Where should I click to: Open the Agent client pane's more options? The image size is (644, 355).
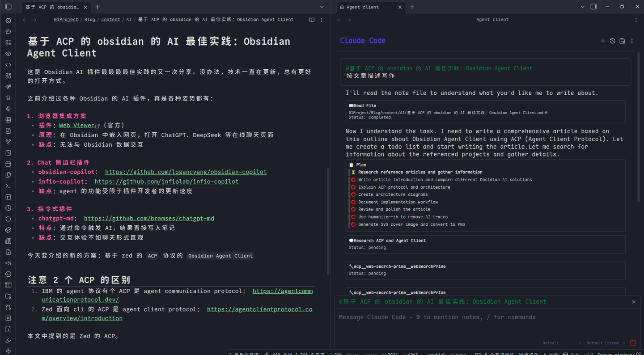click(636, 20)
